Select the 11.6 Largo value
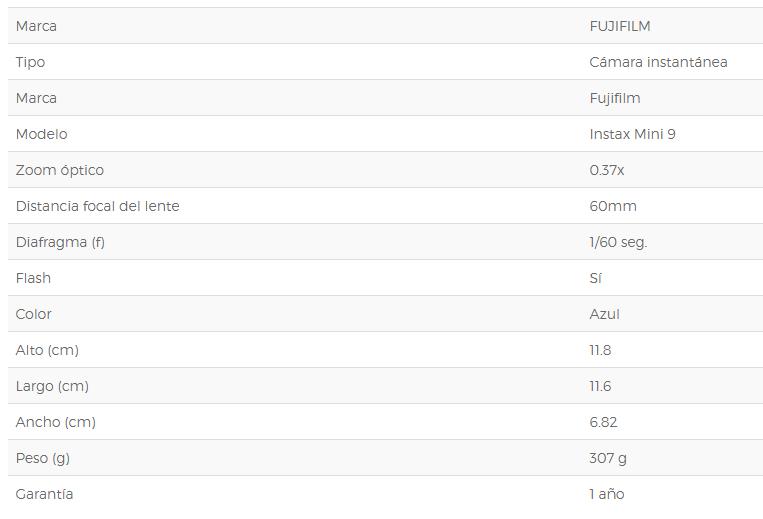The image size is (763, 519). [x=600, y=386]
